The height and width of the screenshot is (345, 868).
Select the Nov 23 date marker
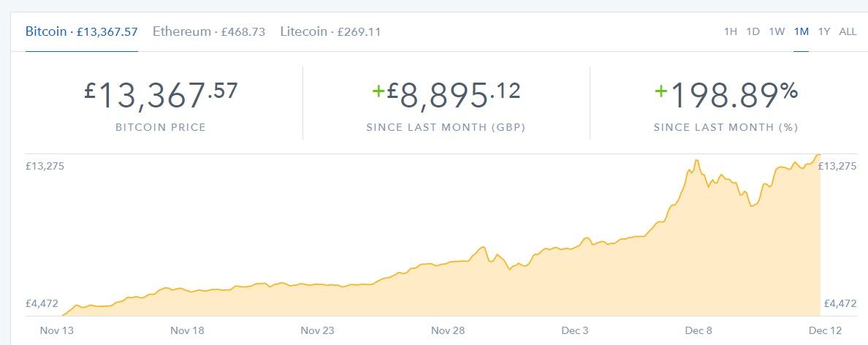coord(317,330)
